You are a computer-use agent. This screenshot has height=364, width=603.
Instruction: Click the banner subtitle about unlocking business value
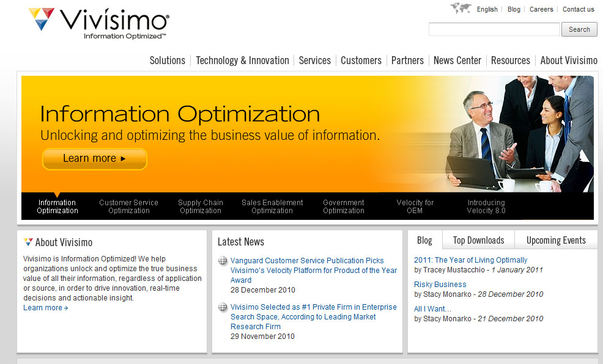pyautogui.click(x=210, y=136)
